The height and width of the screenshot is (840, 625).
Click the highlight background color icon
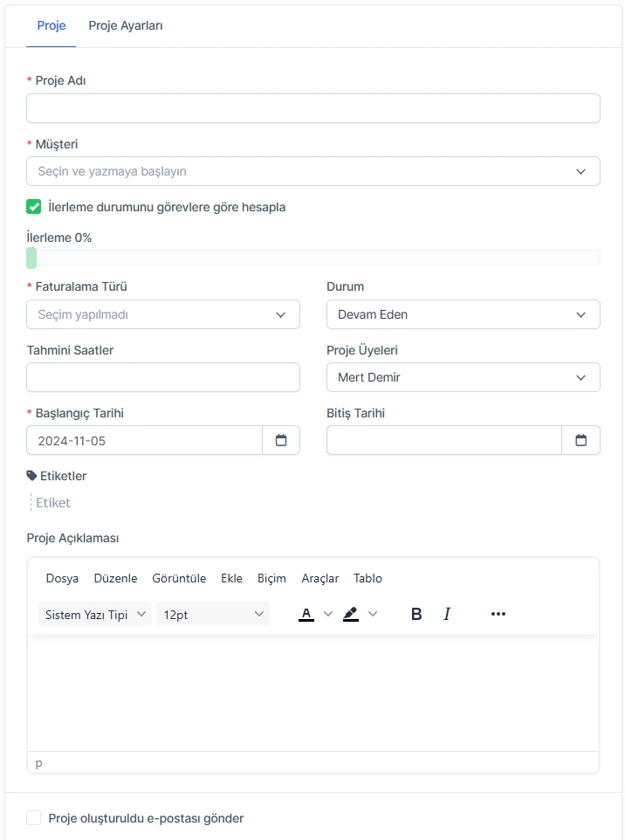click(x=351, y=614)
